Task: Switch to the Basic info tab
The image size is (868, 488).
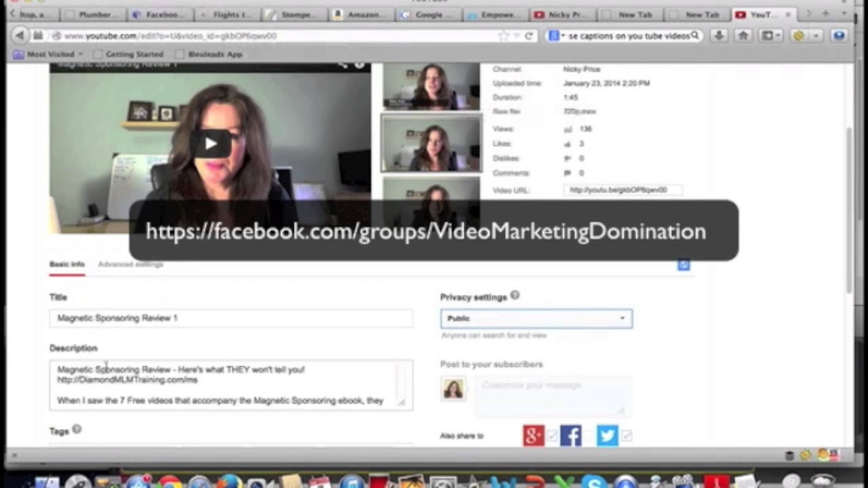Action: click(x=67, y=264)
